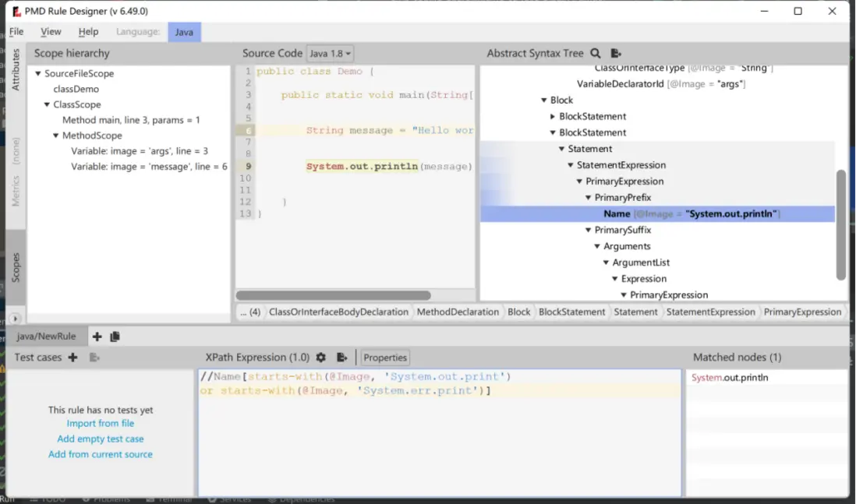Click the Properties button
The height and width of the screenshot is (504, 856).
pos(385,358)
